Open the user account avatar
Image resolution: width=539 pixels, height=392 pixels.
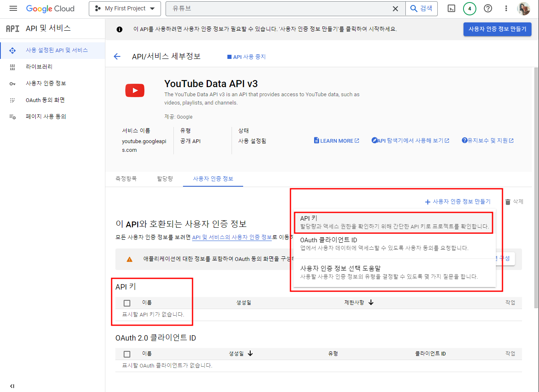[x=524, y=8]
